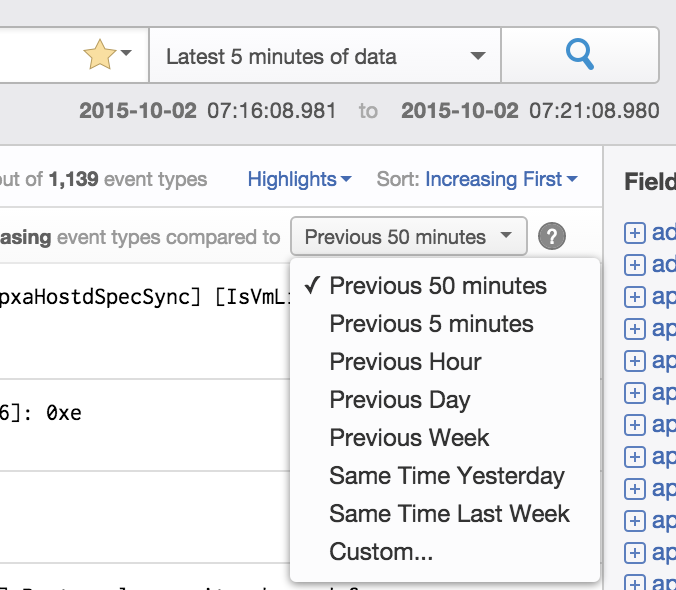Choose Previous Hour option

[405, 362]
